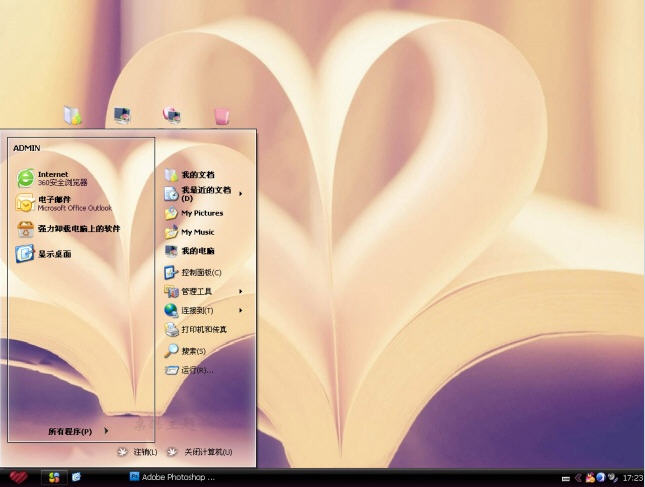Open the My Pictures folder
This screenshot has height=487, width=645.
click(200, 213)
